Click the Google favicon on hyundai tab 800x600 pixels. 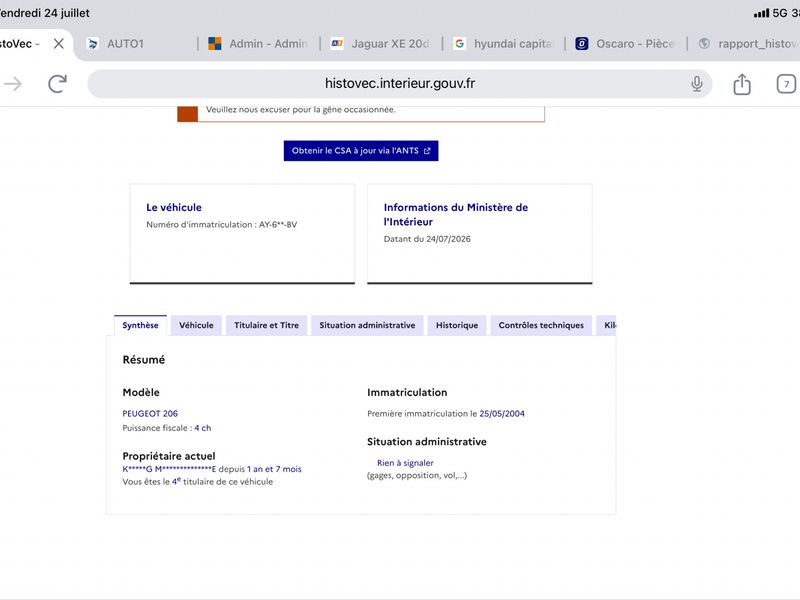click(x=460, y=44)
